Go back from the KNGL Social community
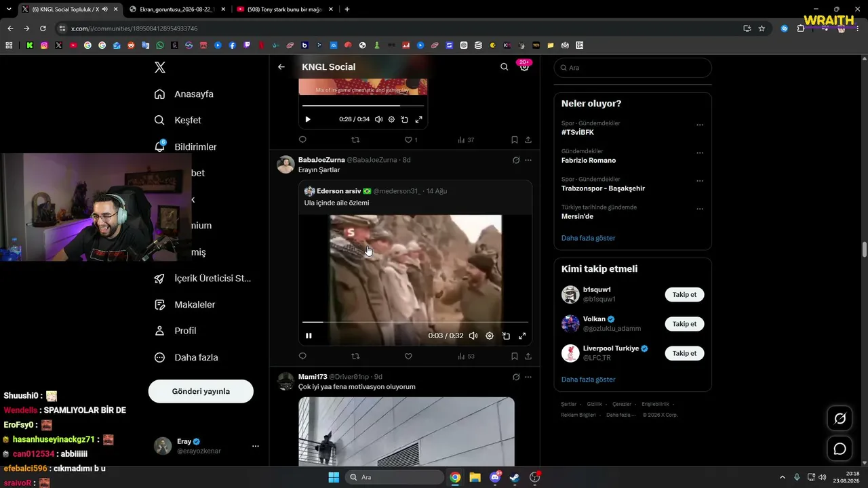Screen dimensions: 868x488 coord(281,67)
